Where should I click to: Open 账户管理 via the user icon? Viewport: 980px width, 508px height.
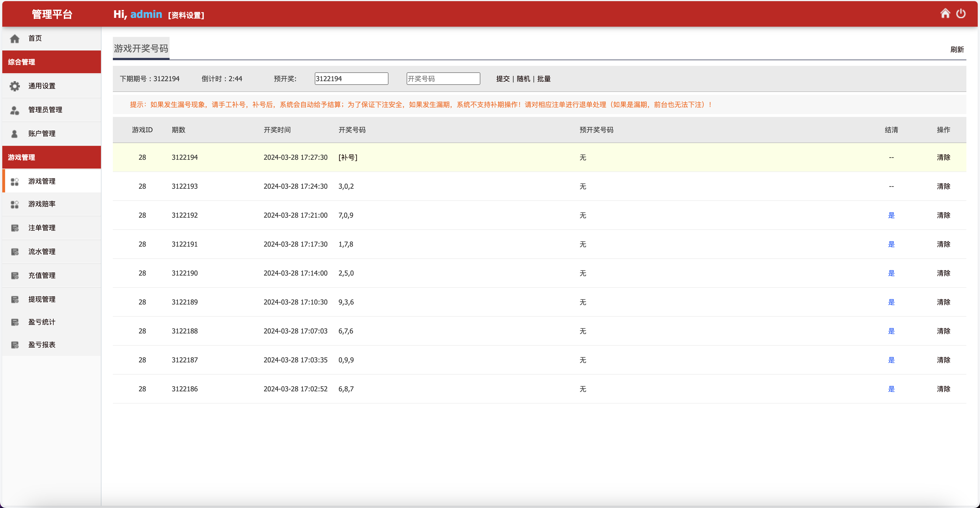click(x=15, y=133)
